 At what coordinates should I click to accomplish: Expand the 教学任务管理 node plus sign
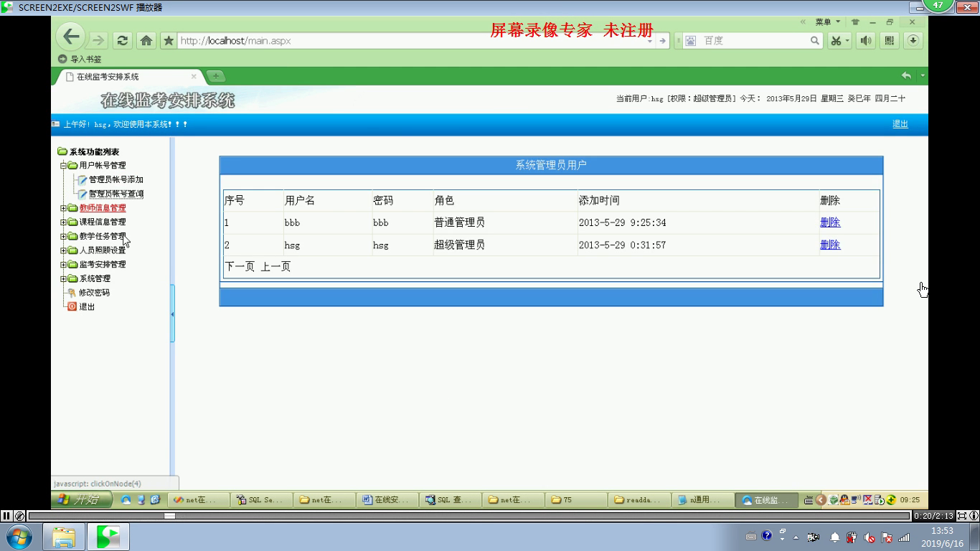point(63,236)
